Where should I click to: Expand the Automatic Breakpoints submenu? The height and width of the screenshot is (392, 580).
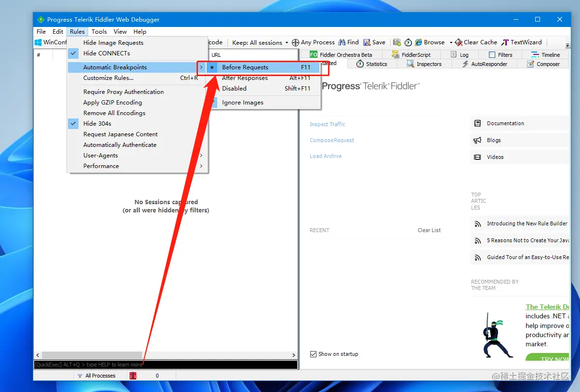coord(137,67)
